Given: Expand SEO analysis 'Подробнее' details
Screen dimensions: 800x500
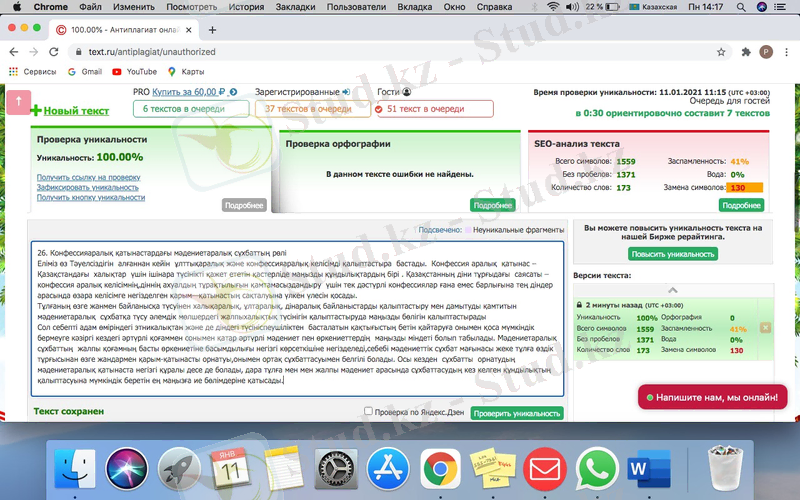Looking at the screenshot, I should click(741, 205).
